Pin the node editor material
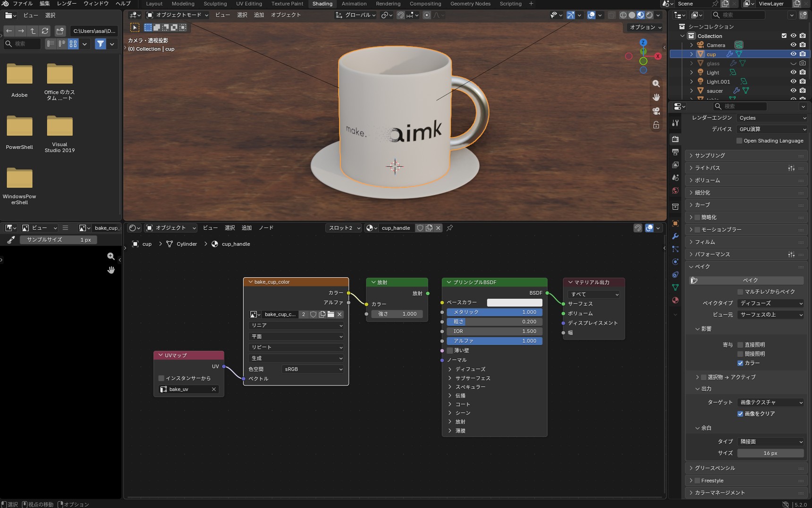 [450, 228]
